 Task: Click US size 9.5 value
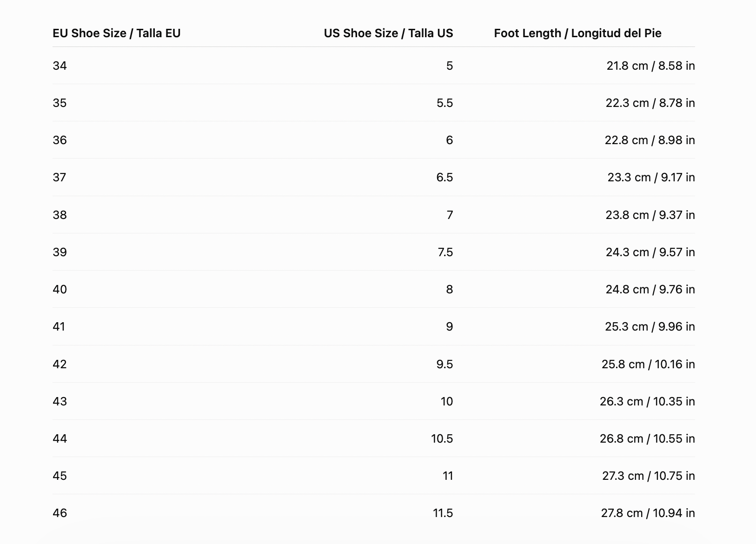click(x=444, y=364)
